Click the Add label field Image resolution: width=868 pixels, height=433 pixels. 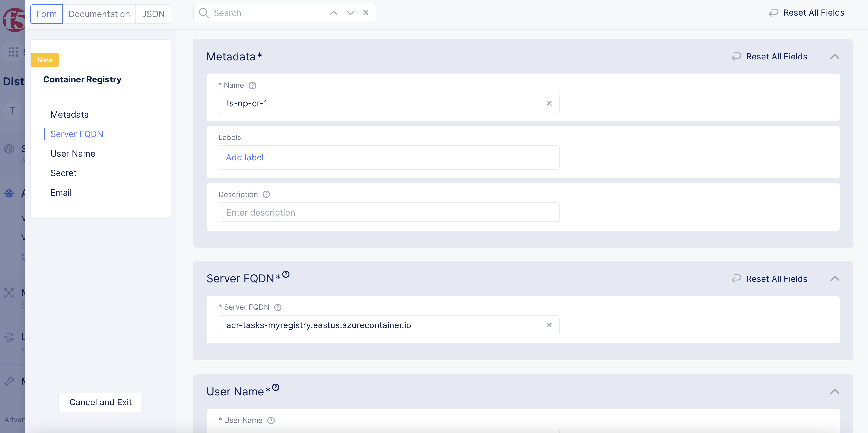pos(245,157)
